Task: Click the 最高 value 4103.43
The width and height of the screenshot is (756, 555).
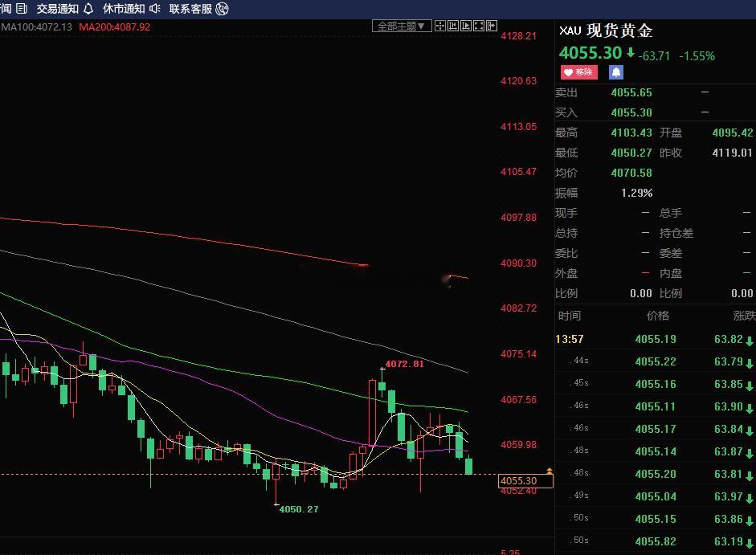Action: pos(631,133)
